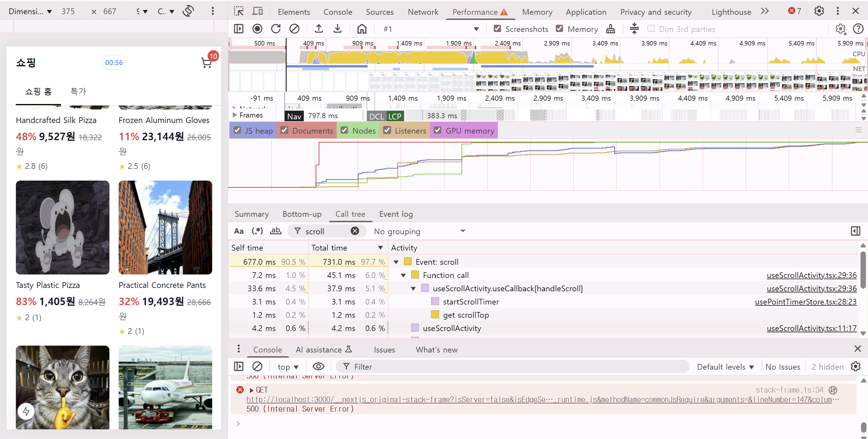Click the inspect element picker icon

(239, 11)
